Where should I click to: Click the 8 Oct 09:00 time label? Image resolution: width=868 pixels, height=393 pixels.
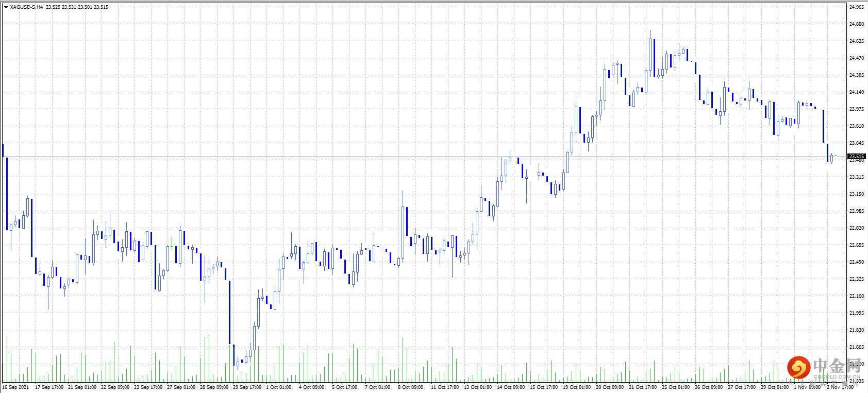[410, 387]
